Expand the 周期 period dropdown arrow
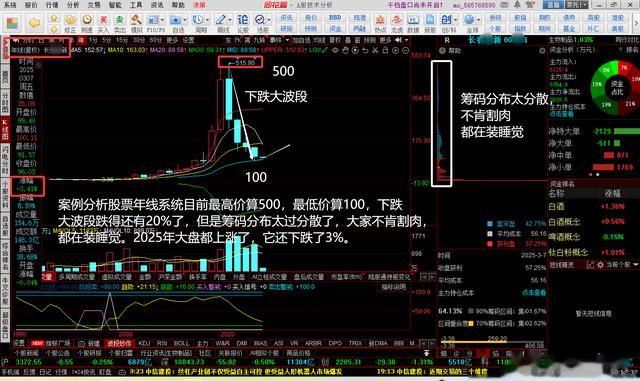Image resolution: width=640 pixels, height=381 pixels. [207, 20]
